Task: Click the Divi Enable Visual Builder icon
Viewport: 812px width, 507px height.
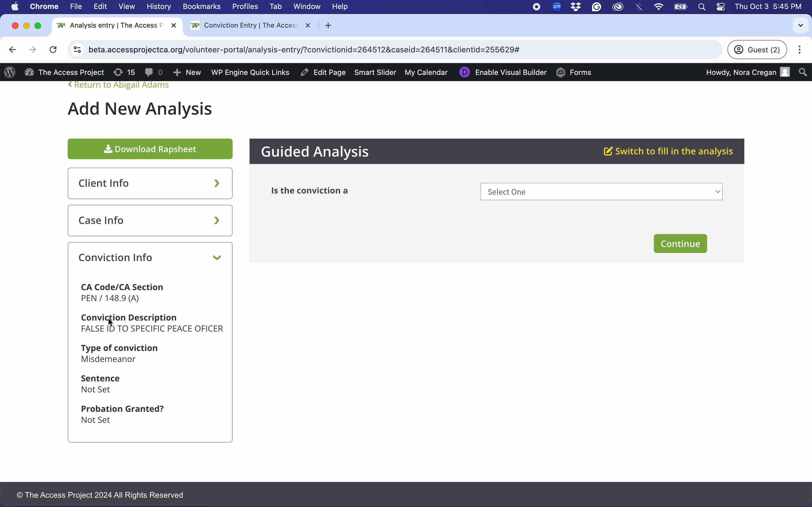Action: coord(464,72)
